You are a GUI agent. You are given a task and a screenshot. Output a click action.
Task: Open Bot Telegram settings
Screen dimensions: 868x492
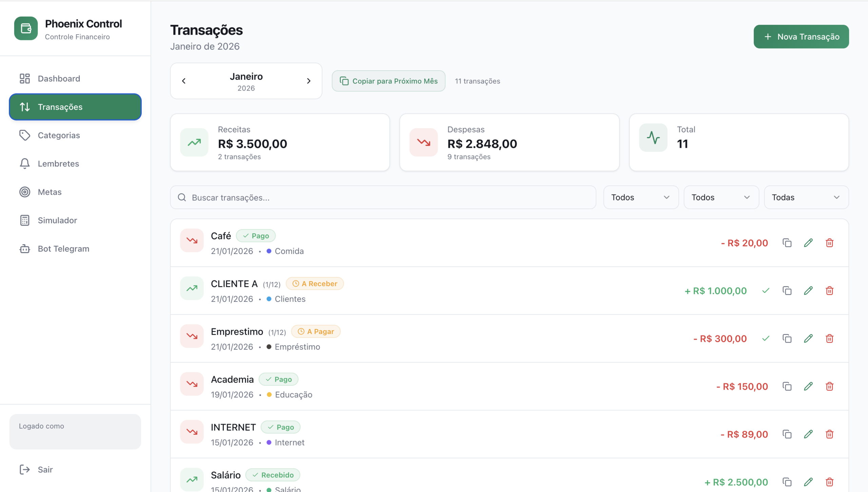[x=75, y=249]
